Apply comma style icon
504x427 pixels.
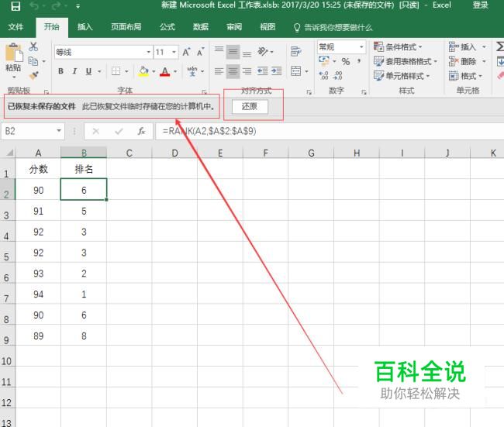(x=359, y=61)
